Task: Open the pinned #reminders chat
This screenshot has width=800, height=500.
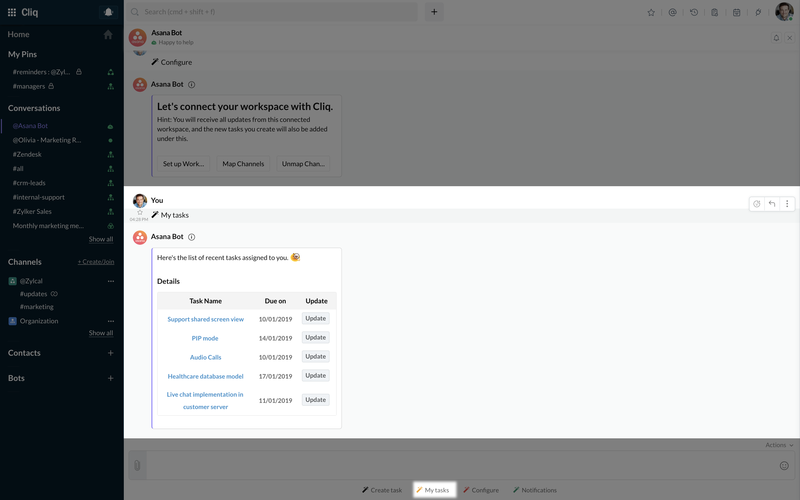Action: click(41, 72)
